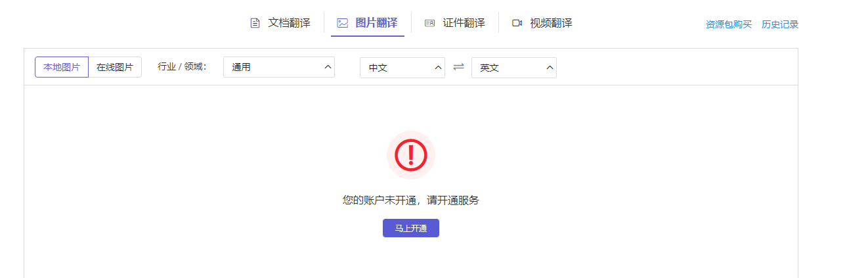This screenshot has height=278, width=868.
Task: Click the picture icon beside 图片翻译
Action: (x=342, y=23)
